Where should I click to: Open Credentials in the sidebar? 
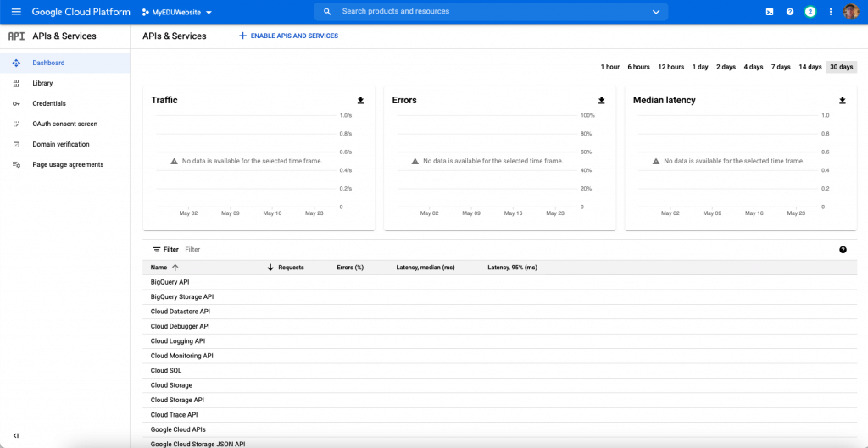pos(48,103)
